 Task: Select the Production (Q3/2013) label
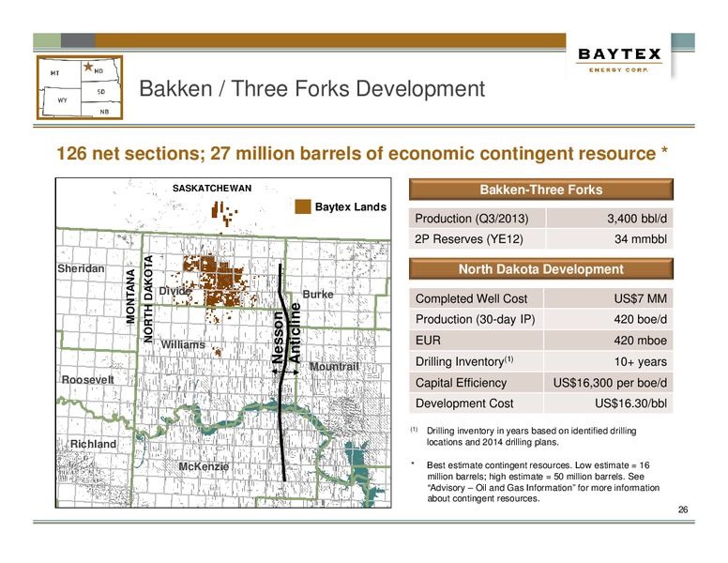pos(472,219)
